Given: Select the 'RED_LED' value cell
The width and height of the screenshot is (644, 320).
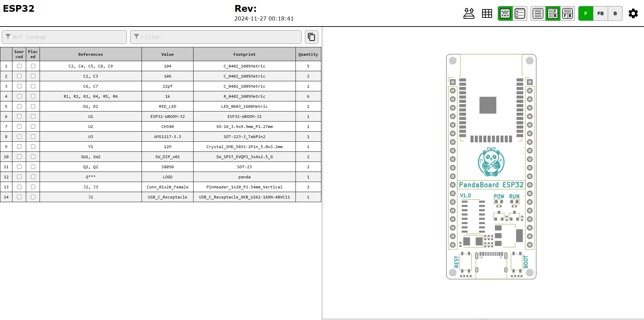Looking at the screenshot, I should pos(167,106).
